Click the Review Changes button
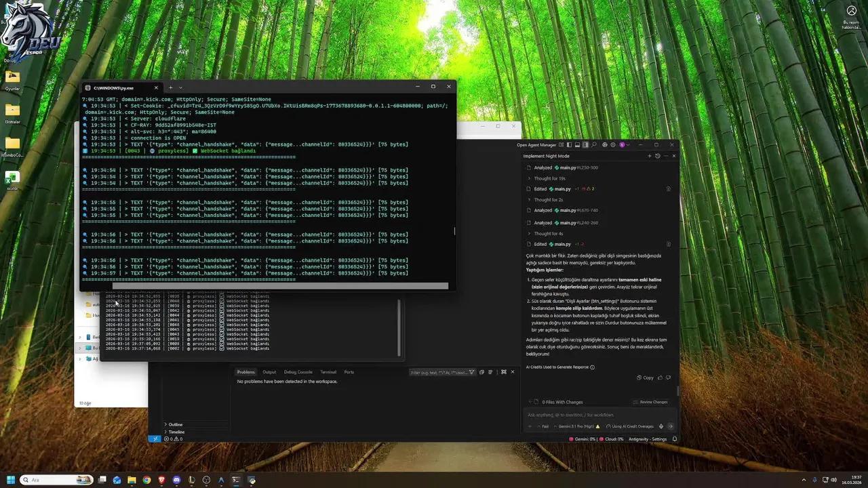The width and height of the screenshot is (868, 488). pos(650,402)
